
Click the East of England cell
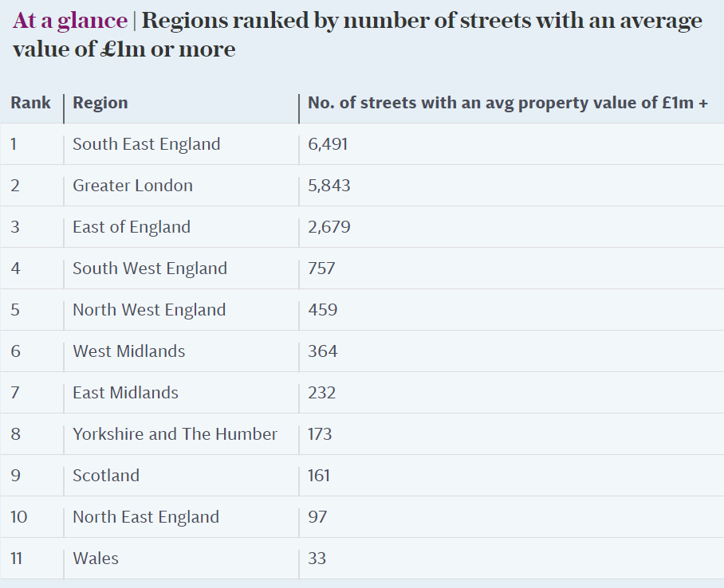(132, 227)
